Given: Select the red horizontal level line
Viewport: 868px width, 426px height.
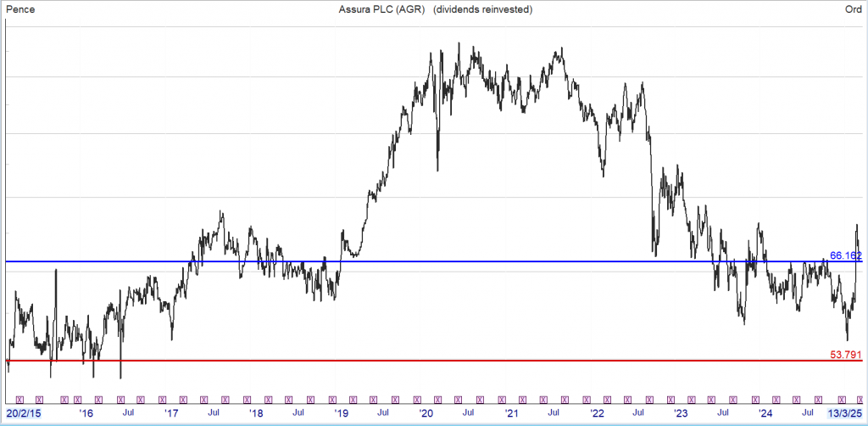Looking at the screenshot, I should point(424,361).
